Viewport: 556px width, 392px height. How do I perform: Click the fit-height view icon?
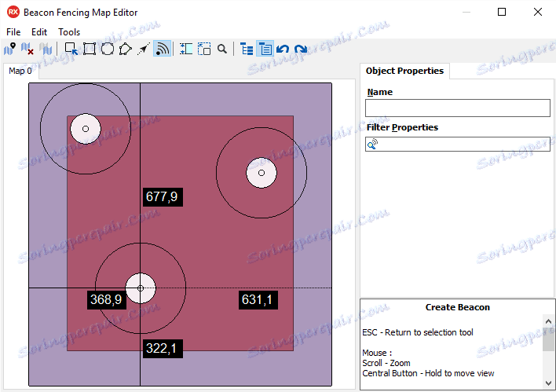186,49
